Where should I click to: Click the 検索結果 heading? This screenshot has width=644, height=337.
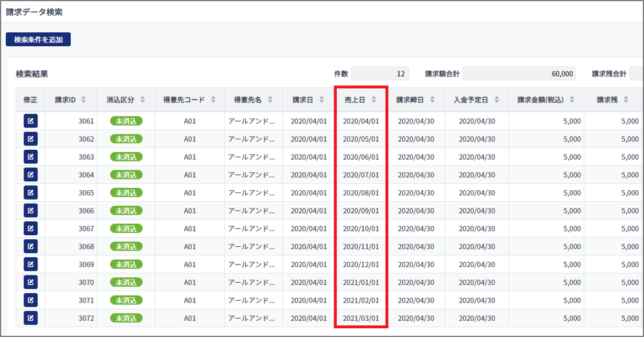point(32,74)
